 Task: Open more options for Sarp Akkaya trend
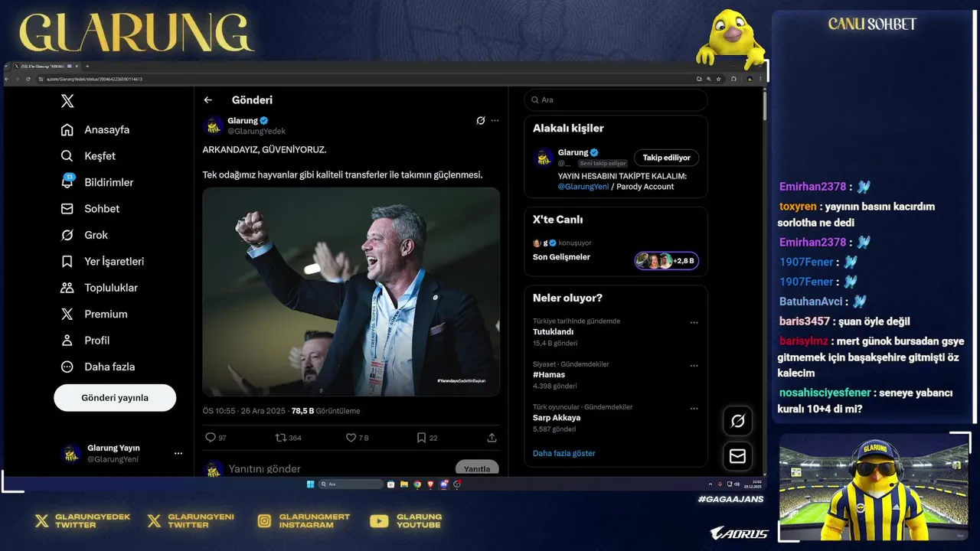click(x=694, y=409)
